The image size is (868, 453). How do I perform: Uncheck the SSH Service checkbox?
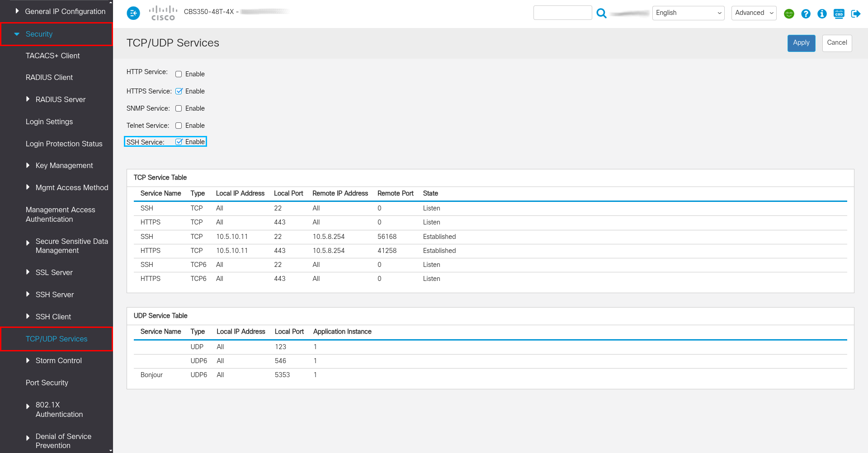179,142
